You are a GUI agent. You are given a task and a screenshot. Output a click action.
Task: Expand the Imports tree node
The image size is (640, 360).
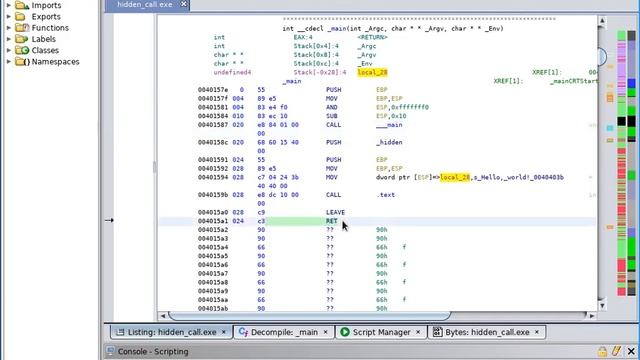(9, 5)
